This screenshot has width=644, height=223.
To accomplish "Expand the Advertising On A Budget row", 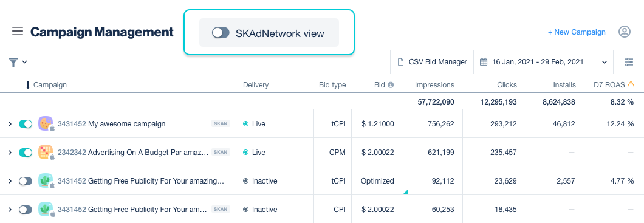I will (10, 153).
